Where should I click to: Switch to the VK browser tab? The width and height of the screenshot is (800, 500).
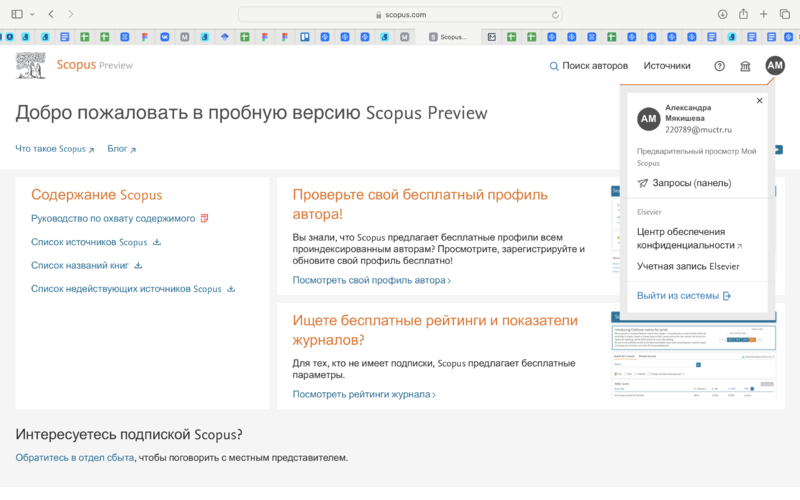(165, 37)
